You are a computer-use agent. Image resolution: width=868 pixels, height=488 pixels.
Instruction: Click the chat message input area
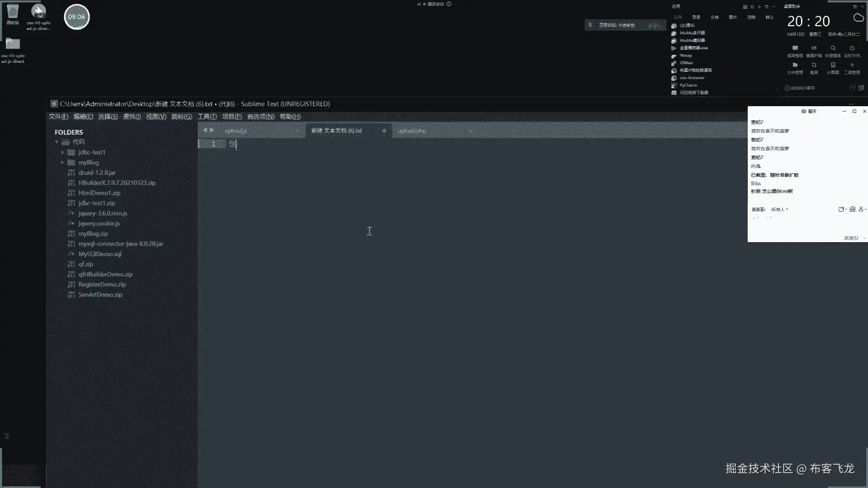[x=805, y=225]
